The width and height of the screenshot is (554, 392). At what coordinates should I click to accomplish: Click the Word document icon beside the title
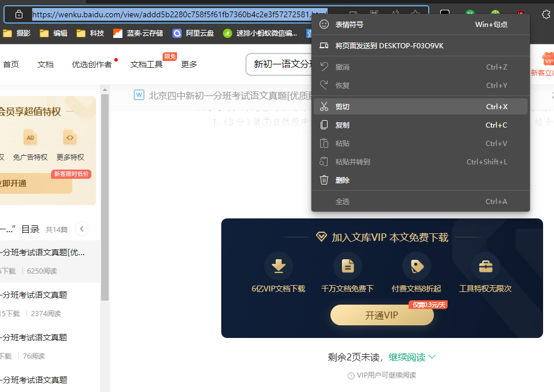pyautogui.click(x=139, y=95)
